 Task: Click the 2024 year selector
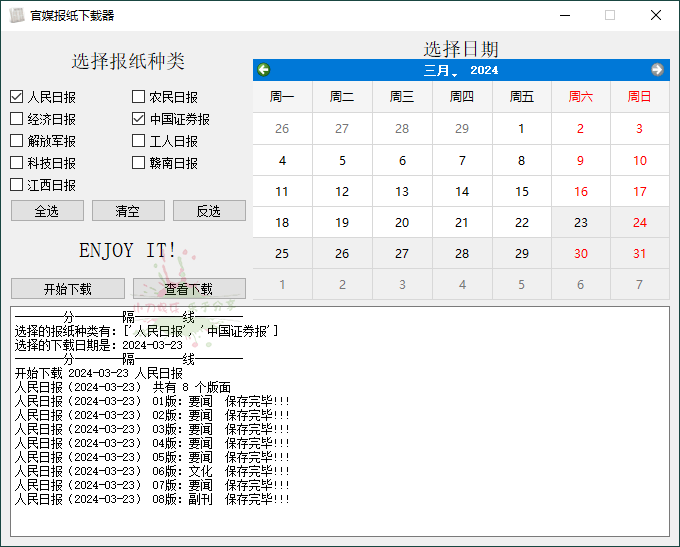(484, 70)
